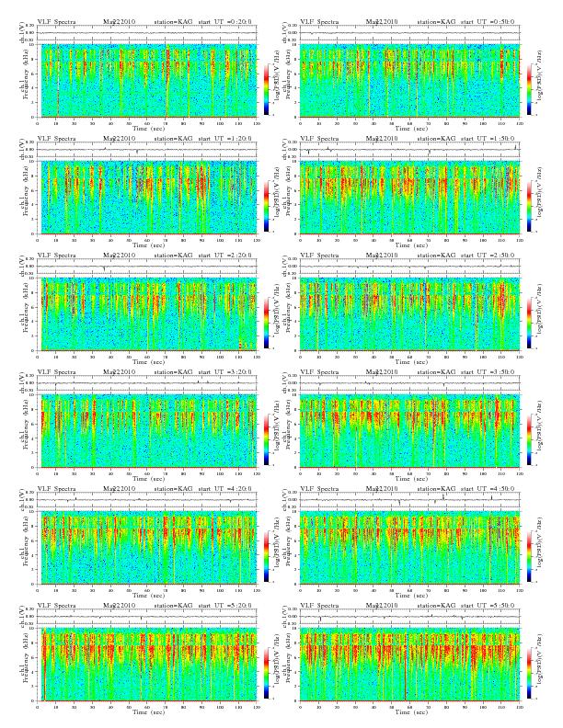This screenshot has height=728, width=563.
Task: Click the title text 'start UT =2:20:0'
Action: pyautogui.click(x=224, y=256)
